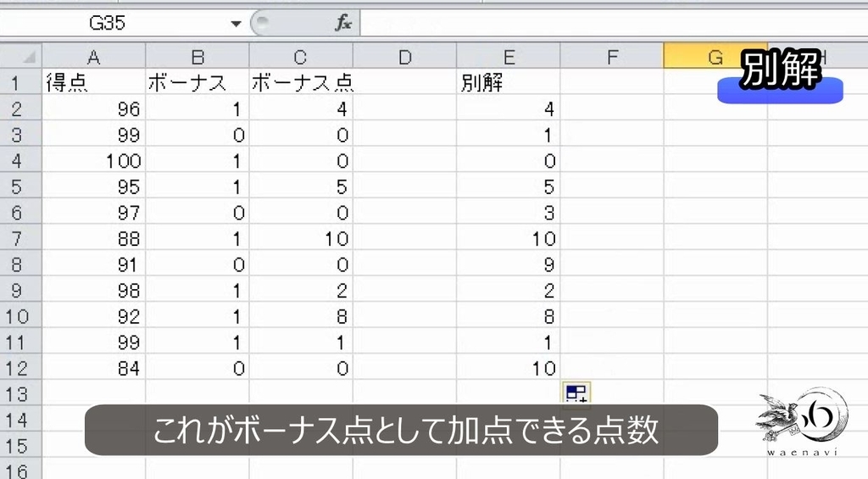Select column C header
The height and width of the screenshot is (479, 868).
301,57
